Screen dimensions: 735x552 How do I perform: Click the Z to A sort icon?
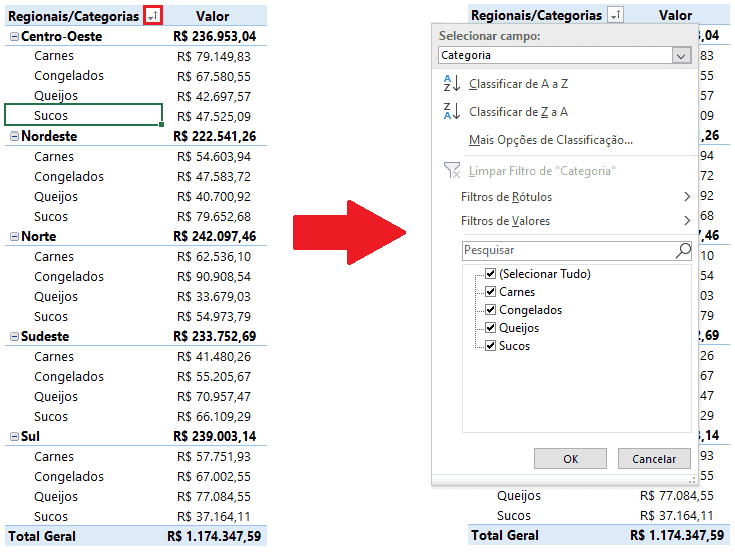pyautogui.click(x=451, y=112)
